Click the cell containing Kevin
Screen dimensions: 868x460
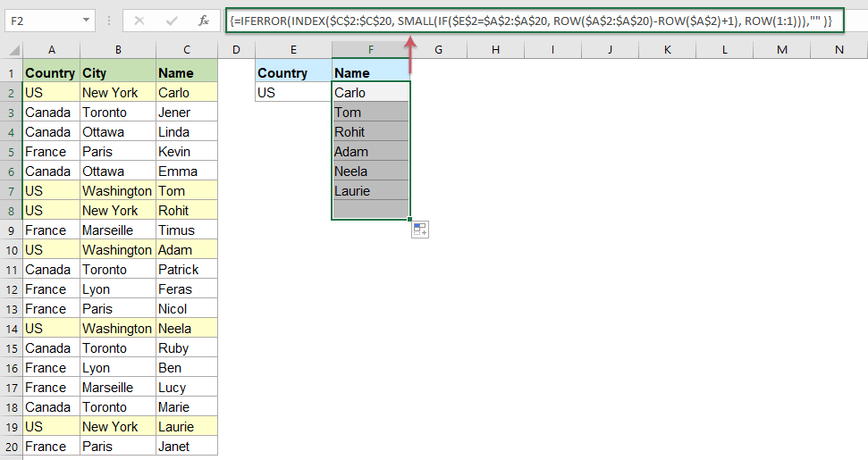tap(187, 152)
